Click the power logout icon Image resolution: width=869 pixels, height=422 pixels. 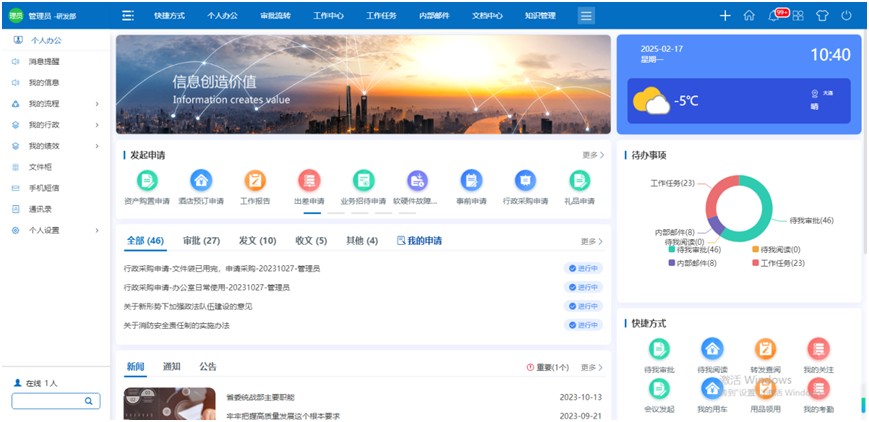point(846,16)
